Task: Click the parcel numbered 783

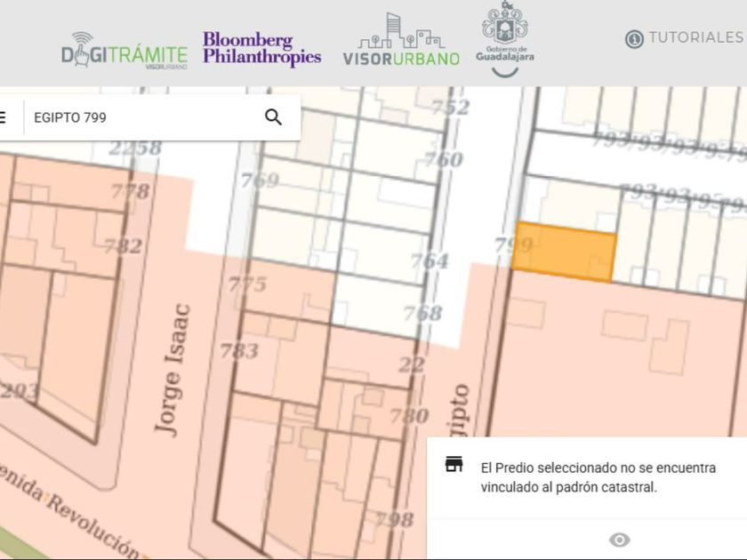Action: (239, 351)
